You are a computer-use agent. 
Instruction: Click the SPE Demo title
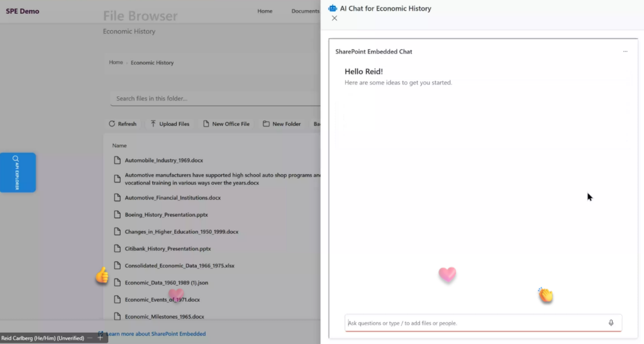[x=23, y=11]
